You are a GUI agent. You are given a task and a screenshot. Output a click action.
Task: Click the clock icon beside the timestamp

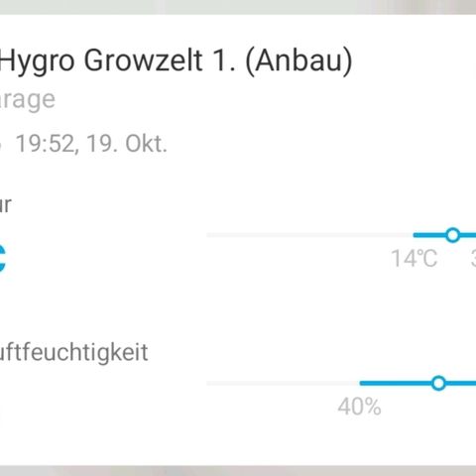pyautogui.click(x=1, y=145)
